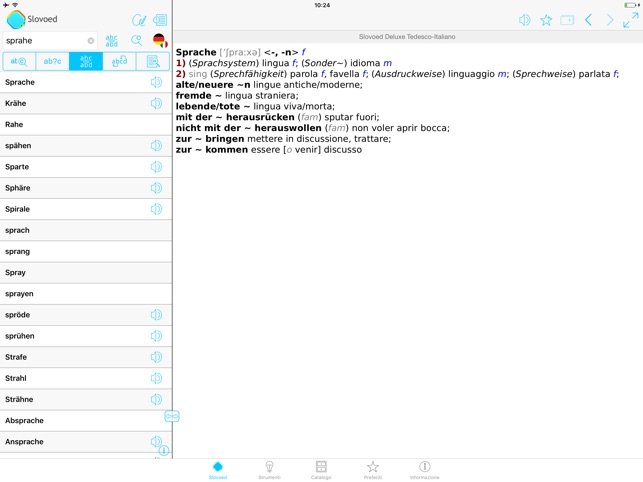Open the spröde entry
643x482 pixels.
(x=86, y=315)
